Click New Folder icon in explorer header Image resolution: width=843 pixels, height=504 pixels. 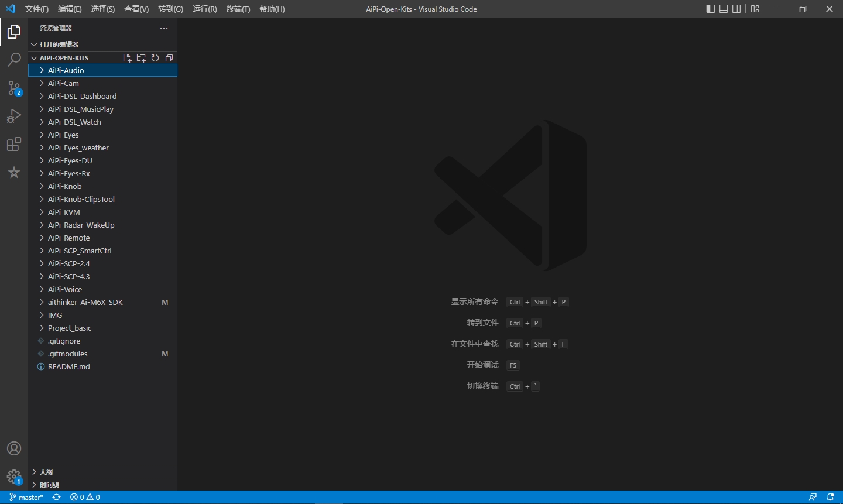(x=141, y=58)
